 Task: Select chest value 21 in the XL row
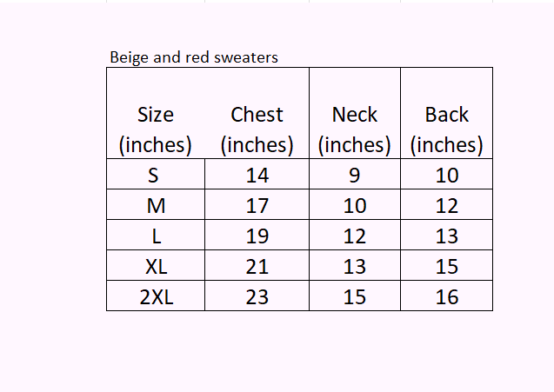pyautogui.click(x=257, y=266)
